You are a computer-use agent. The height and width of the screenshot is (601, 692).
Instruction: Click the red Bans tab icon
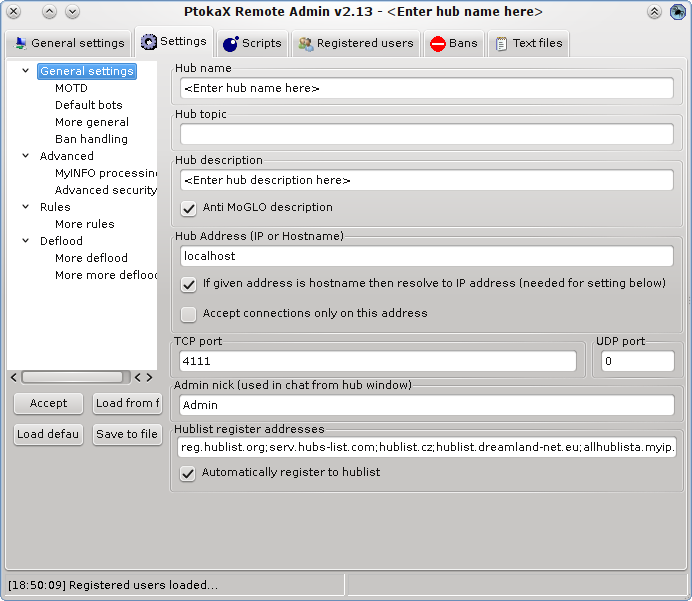(437, 44)
